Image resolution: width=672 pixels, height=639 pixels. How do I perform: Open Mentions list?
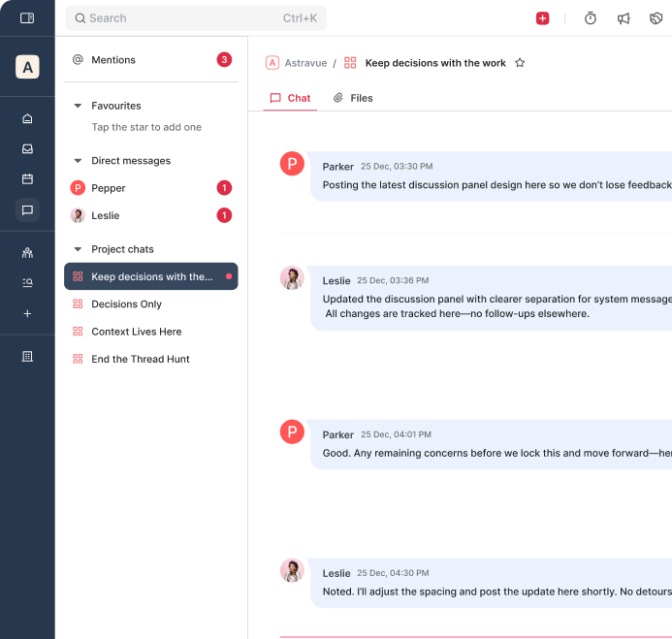click(113, 60)
